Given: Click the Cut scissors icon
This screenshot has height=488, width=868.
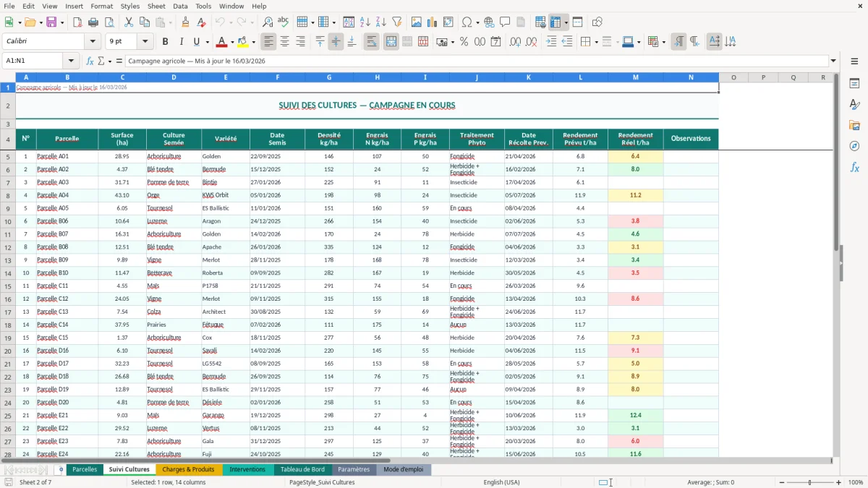Looking at the screenshot, I should pos(128,22).
